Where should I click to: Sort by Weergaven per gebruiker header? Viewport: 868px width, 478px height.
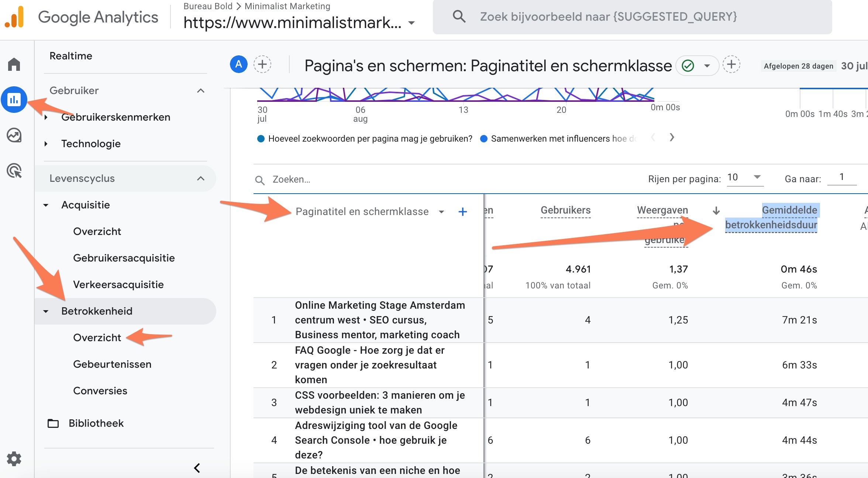662,225
